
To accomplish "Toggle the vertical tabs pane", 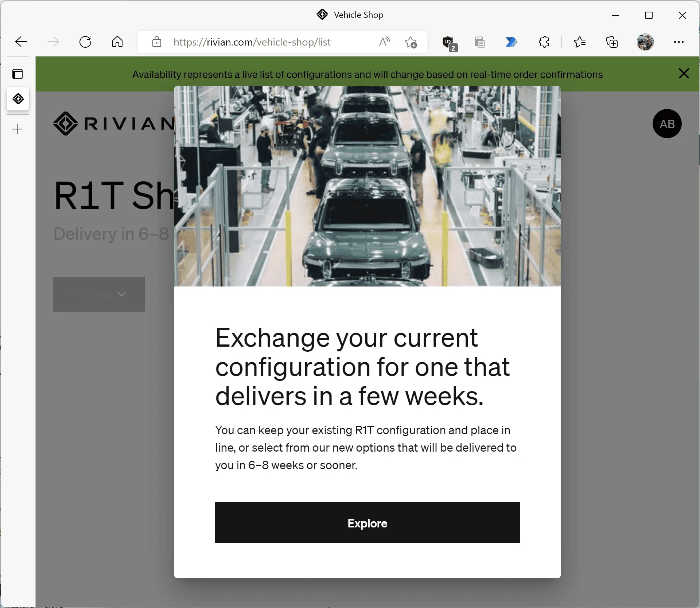I will [x=17, y=74].
